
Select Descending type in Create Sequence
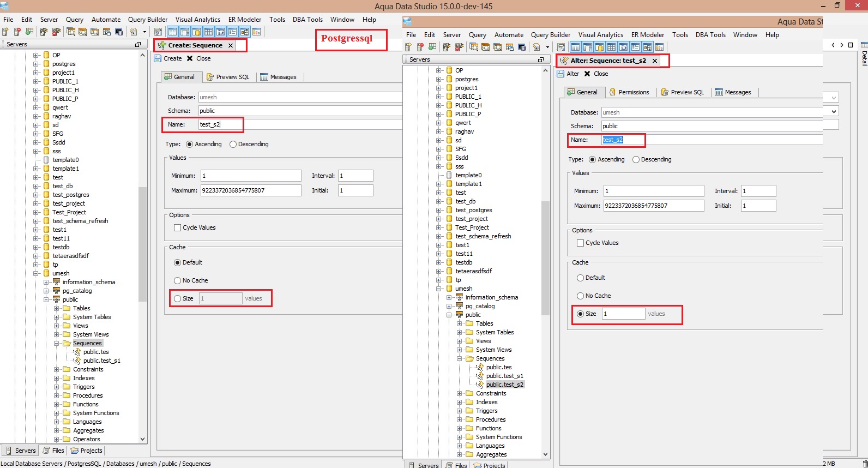pyautogui.click(x=233, y=144)
